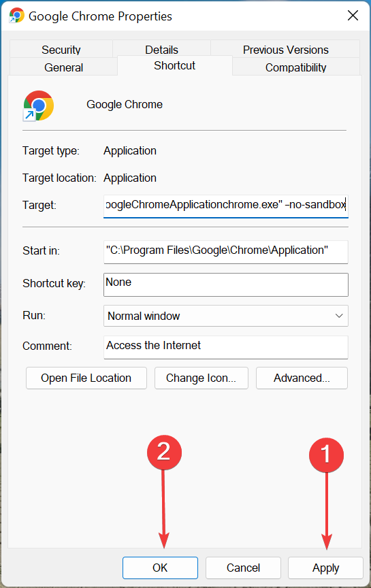Click the Chrome icon in the title bar
Viewport: 371px width, 588px height.
click(x=16, y=16)
